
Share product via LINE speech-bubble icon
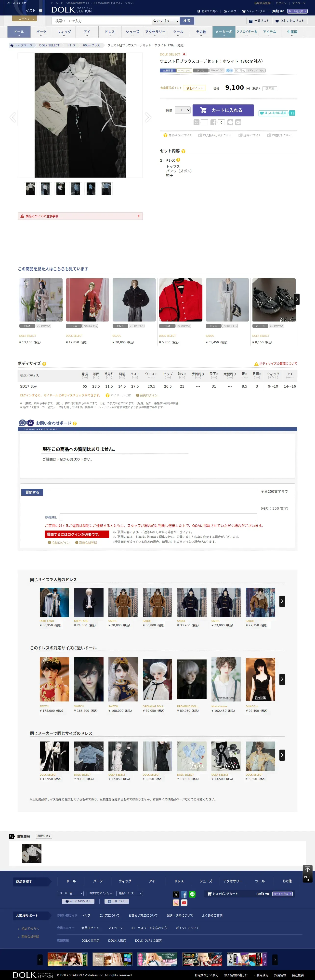(230, 123)
